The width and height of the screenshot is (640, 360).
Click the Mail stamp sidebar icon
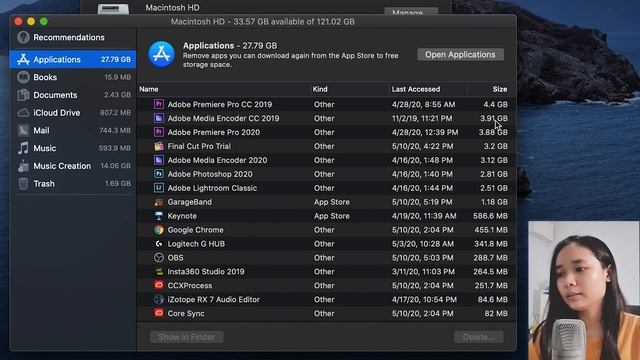(x=23, y=130)
